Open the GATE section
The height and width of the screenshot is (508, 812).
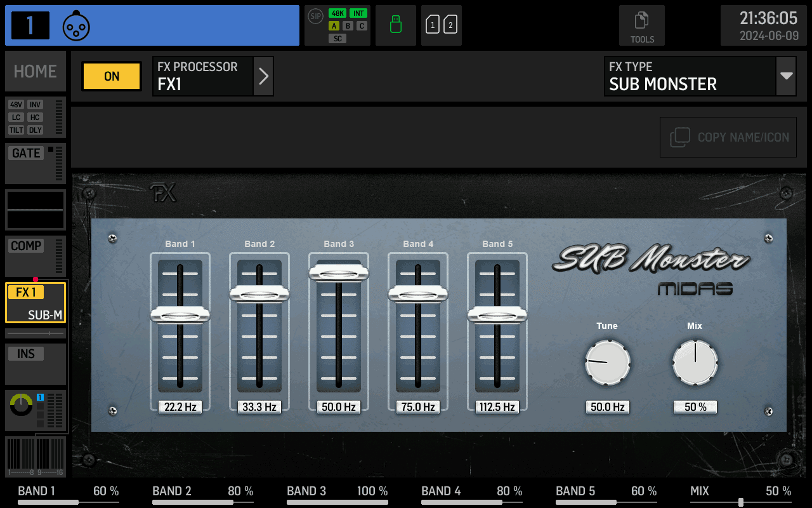pyautogui.click(x=36, y=163)
